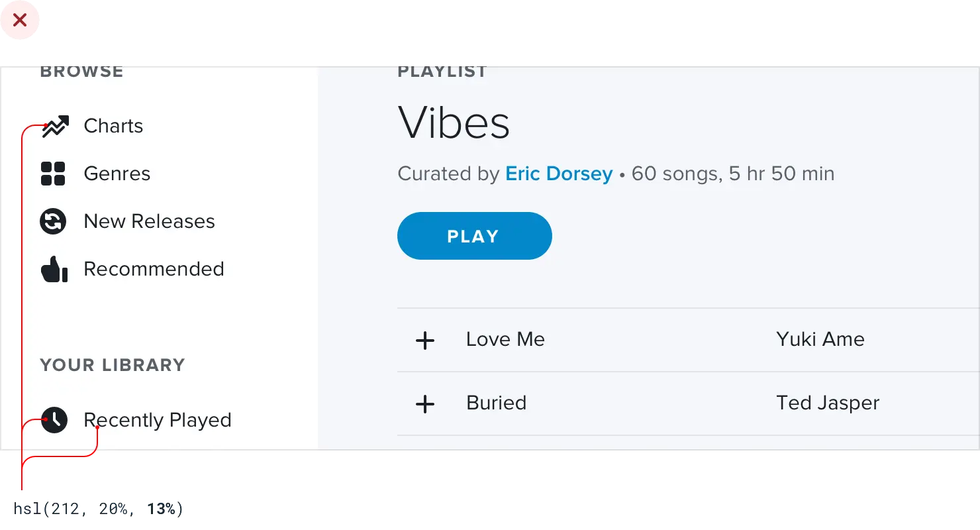
Task: Click the artist name Ted Jasper
Action: coord(828,403)
